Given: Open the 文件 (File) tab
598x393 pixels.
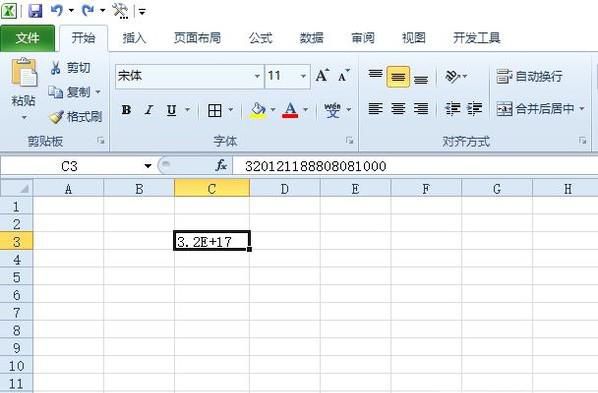Looking at the screenshot, I should [x=27, y=38].
